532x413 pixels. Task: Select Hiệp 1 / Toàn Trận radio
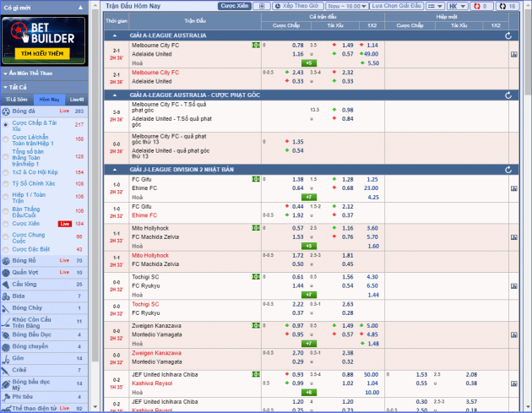pyautogui.click(x=5, y=197)
